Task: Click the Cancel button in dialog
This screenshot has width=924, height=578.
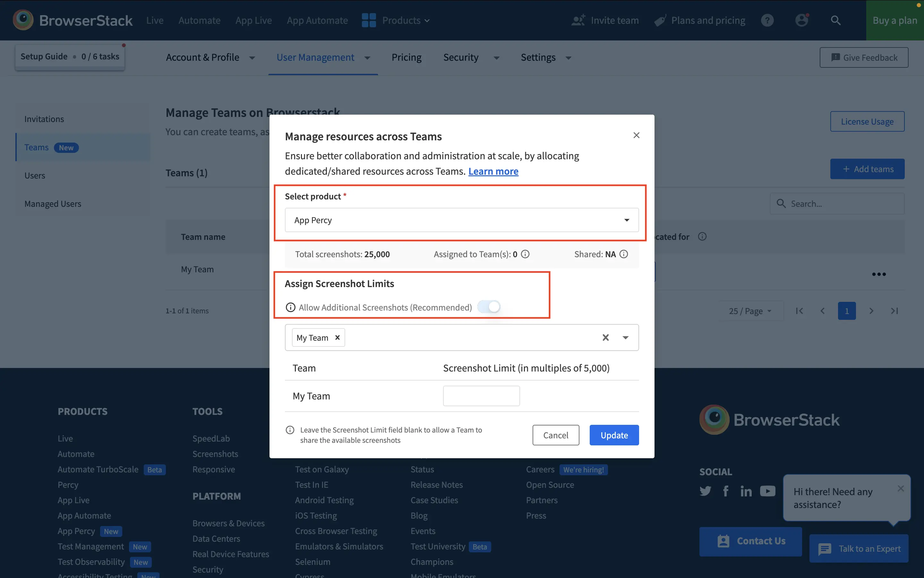Action: 556,435
